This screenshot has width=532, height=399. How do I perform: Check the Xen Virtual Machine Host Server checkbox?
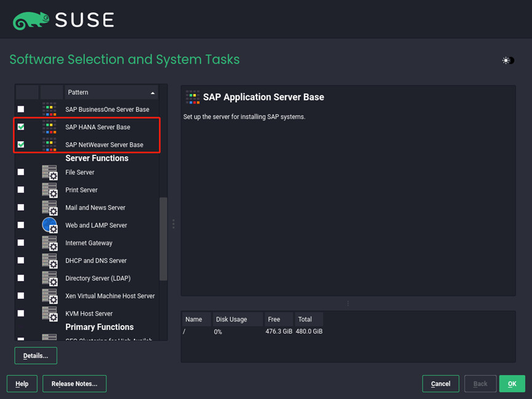tap(21, 296)
